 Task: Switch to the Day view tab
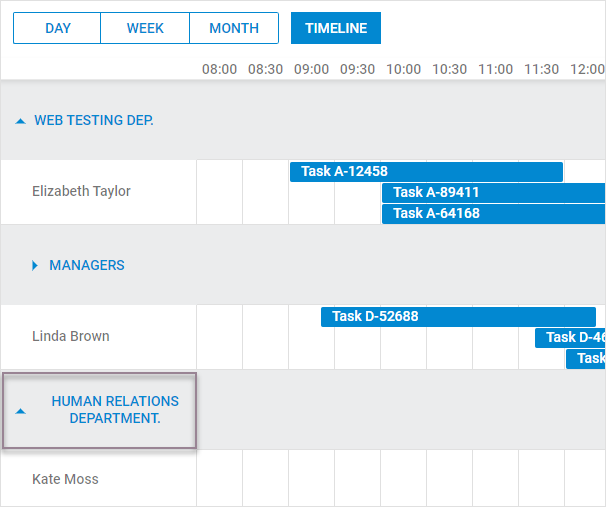pyautogui.click(x=57, y=28)
